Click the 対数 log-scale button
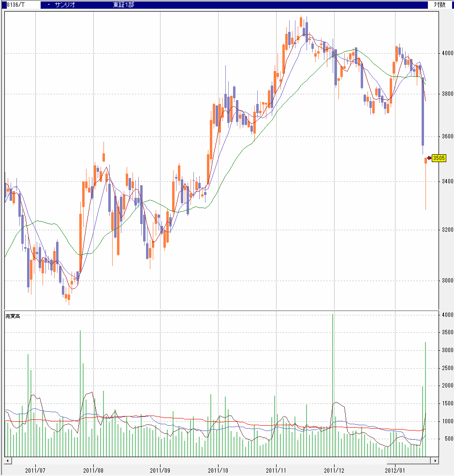This screenshot has height=476, width=454. [439, 4]
